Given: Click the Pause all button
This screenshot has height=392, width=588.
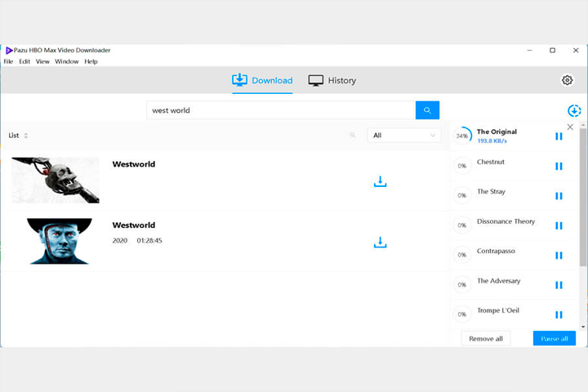Looking at the screenshot, I should coord(555,339).
